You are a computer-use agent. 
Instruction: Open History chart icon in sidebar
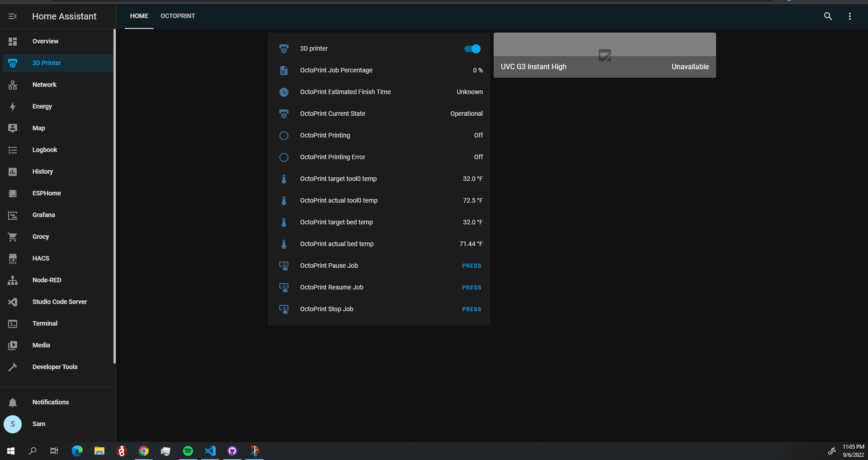[x=13, y=172]
